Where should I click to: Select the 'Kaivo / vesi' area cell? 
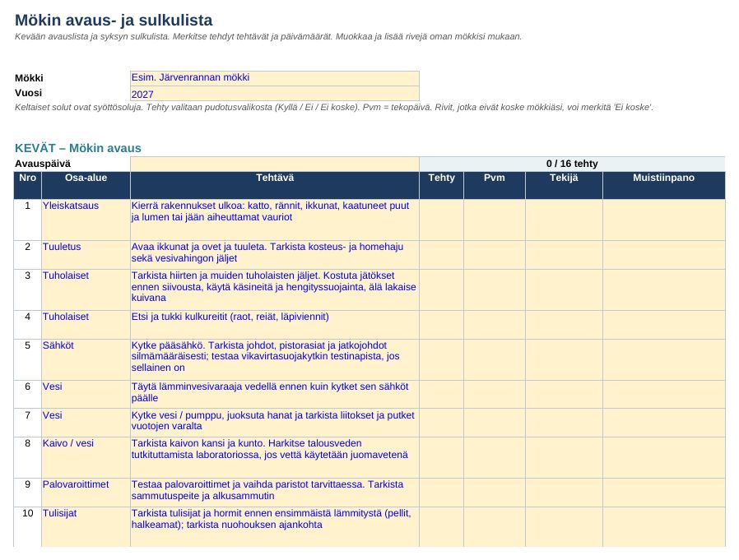[86, 458]
